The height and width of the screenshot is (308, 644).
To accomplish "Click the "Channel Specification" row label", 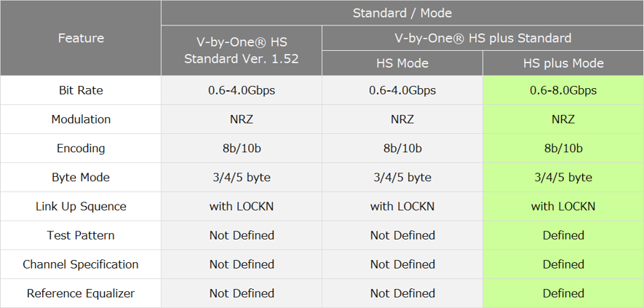I will tap(81, 264).
